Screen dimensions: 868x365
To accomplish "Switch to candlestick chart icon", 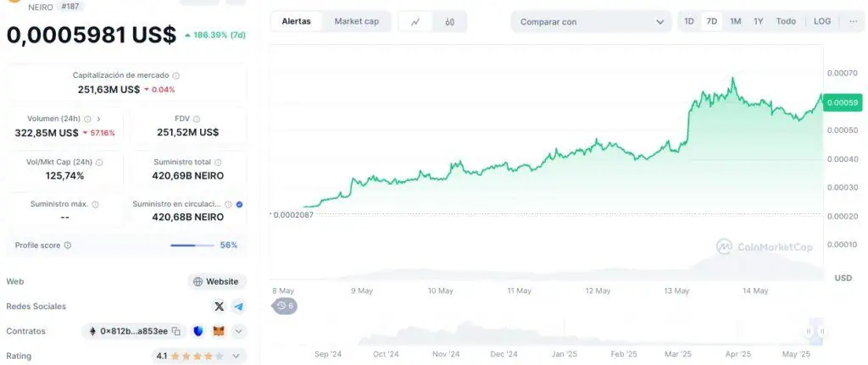I will coord(449,21).
